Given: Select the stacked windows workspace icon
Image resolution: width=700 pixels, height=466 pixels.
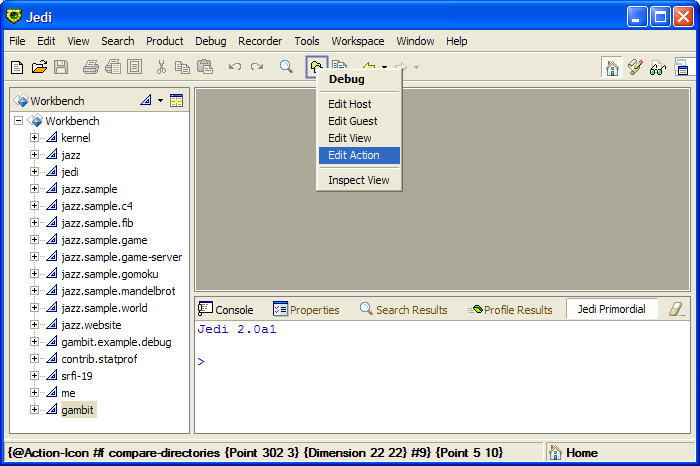Looking at the screenshot, I should point(681,68).
